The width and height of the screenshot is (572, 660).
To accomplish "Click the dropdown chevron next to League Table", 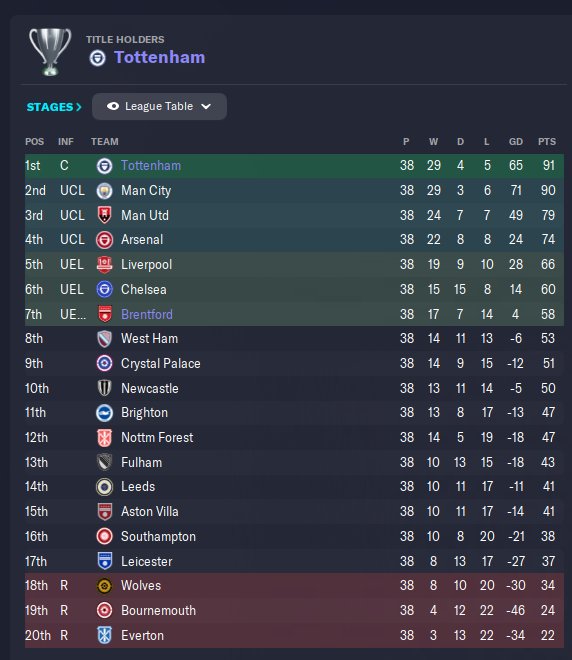I will [x=206, y=106].
